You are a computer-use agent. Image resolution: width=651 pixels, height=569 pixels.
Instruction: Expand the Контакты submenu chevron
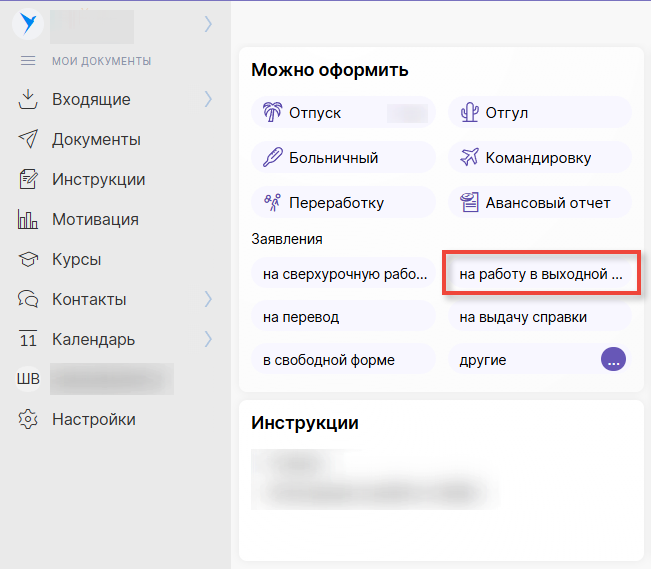pyautogui.click(x=208, y=299)
